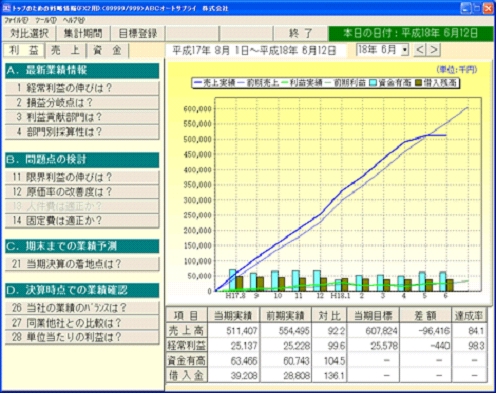Viewport: 497px width, 394px height.
Task: Click the 資金有高 cyan legend swatch
Action: point(373,83)
